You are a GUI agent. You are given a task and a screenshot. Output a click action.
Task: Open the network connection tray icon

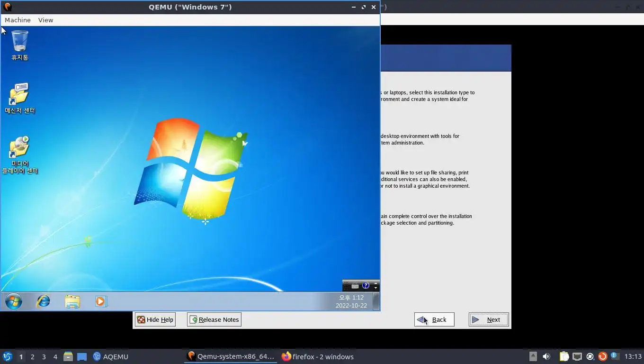[577, 356]
